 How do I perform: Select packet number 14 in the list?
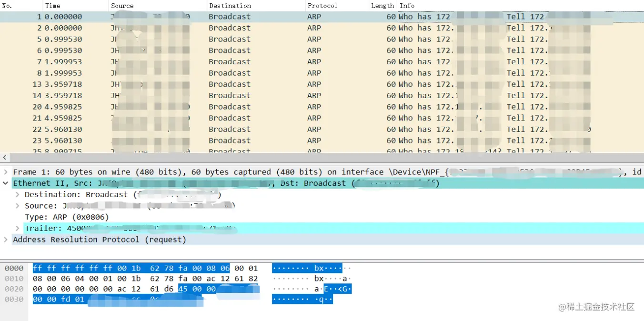(x=322, y=95)
